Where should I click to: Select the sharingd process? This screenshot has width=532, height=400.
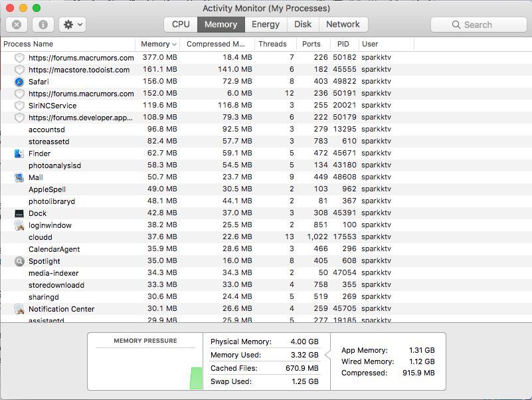[266, 297]
